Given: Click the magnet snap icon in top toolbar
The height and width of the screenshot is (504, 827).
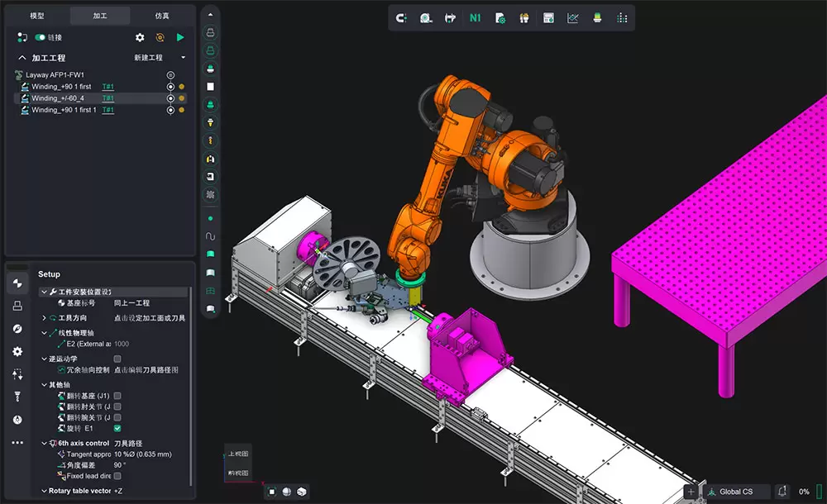Looking at the screenshot, I should [x=402, y=17].
